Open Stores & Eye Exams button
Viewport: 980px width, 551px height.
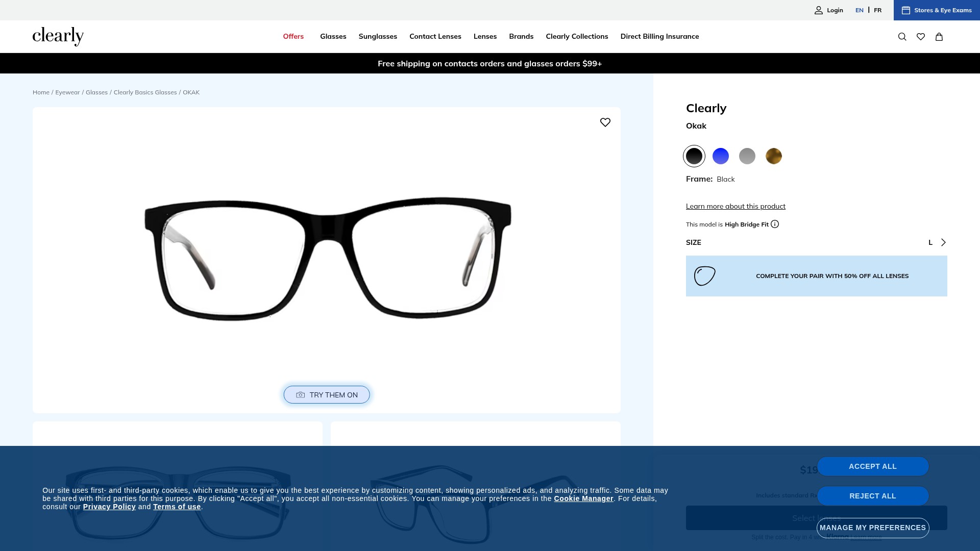937,10
